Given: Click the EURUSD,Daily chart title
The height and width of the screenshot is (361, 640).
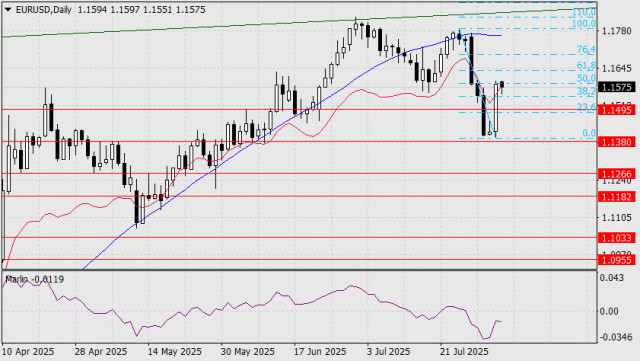Looking at the screenshot, I should point(43,9).
